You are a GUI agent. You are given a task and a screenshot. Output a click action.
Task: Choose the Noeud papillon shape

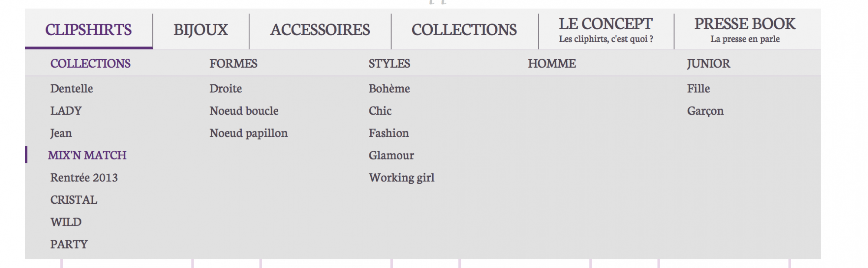[x=249, y=133]
